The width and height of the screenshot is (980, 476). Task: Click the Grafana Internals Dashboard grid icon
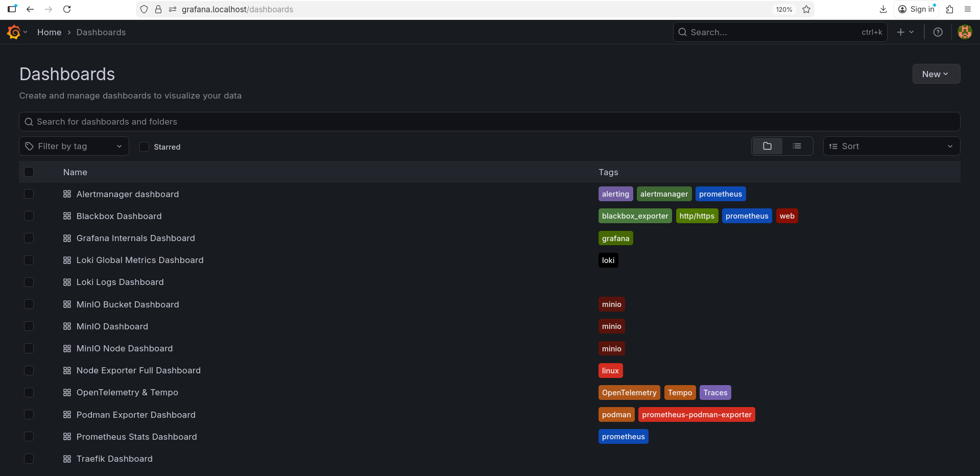pos(67,238)
